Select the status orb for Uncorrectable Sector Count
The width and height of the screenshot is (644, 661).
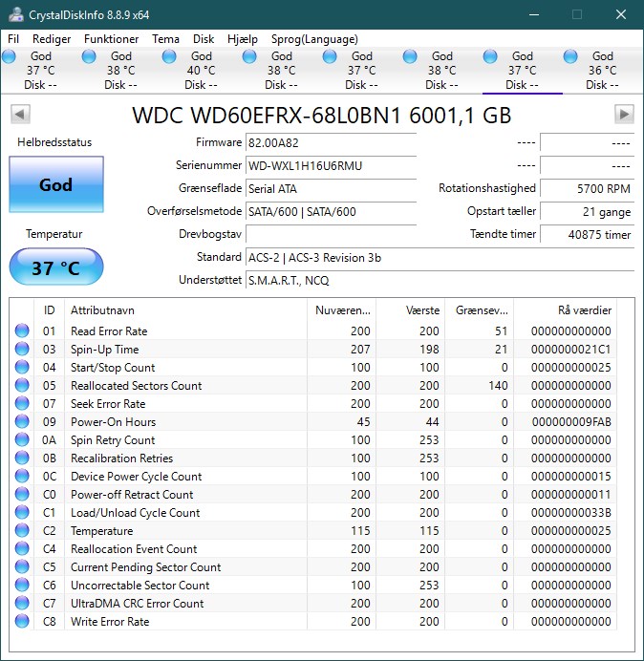pos(22,585)
